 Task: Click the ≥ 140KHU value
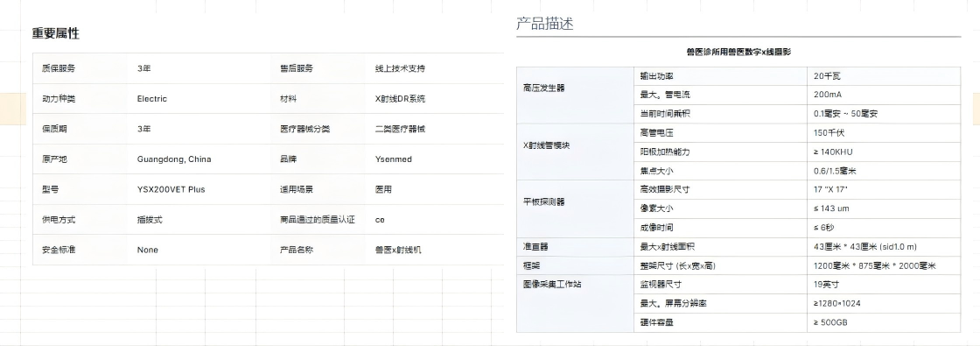tap(833, 152)
